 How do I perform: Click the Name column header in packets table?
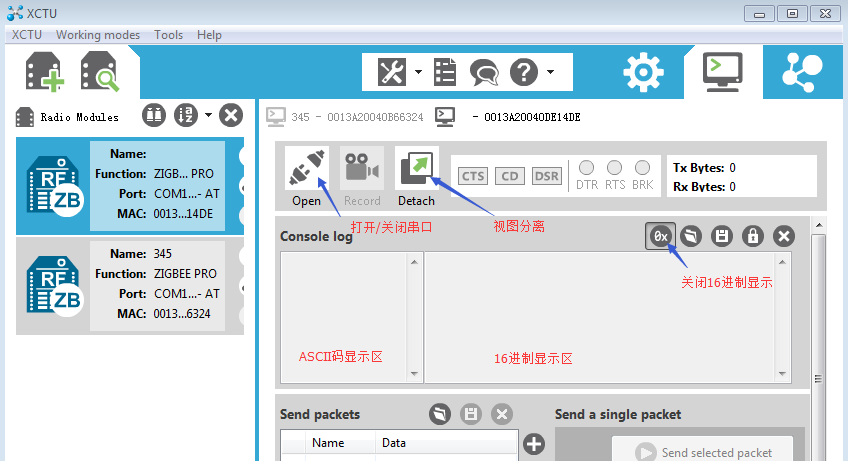(340, 443)
